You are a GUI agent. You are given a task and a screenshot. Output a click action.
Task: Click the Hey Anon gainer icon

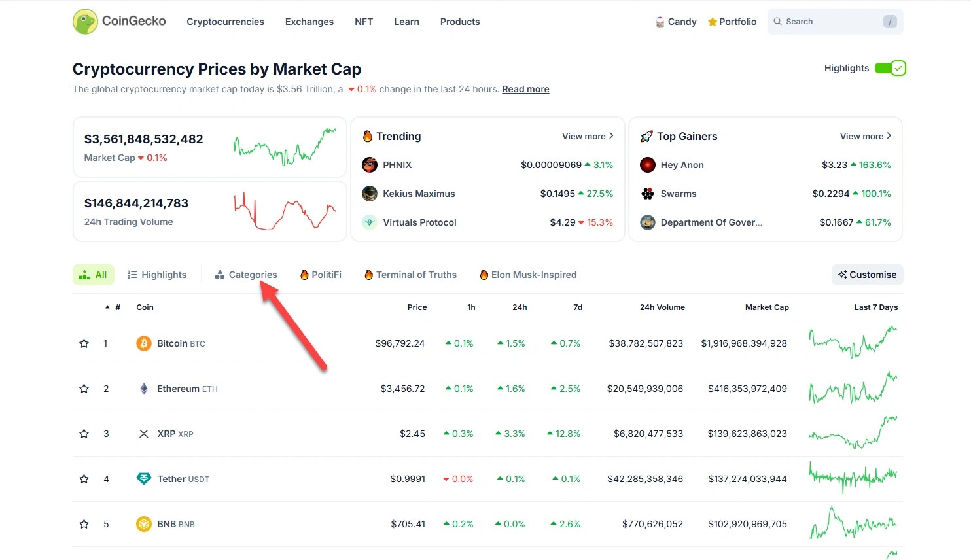point(648,165)
